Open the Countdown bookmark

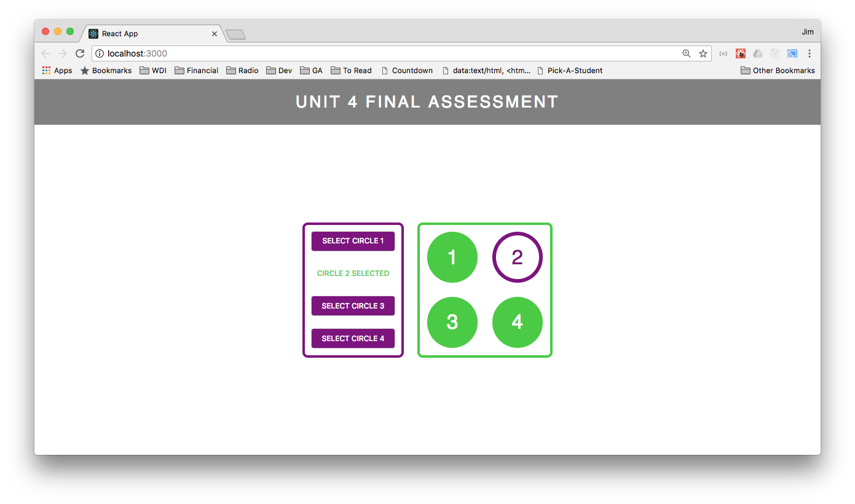[x=407, y=71]
